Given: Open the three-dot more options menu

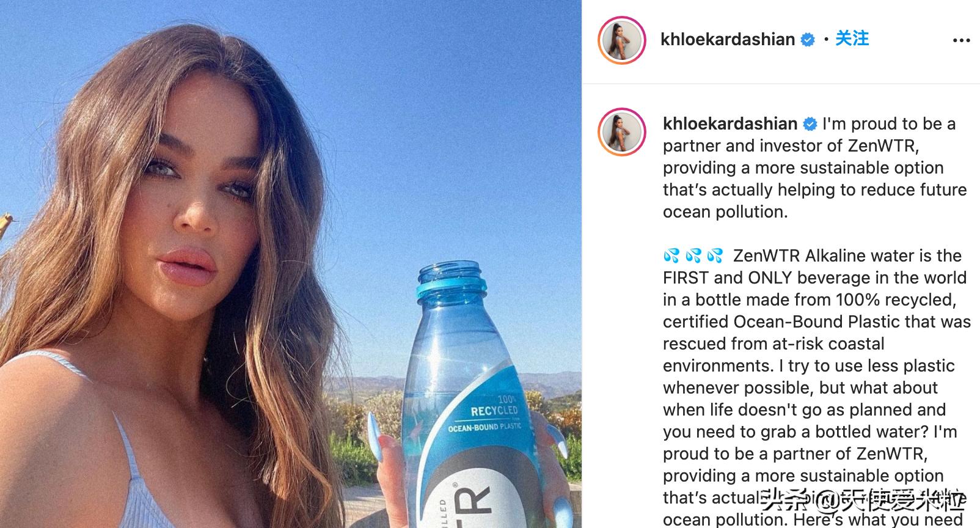Looking at the screenshot, I should (961, 40).
